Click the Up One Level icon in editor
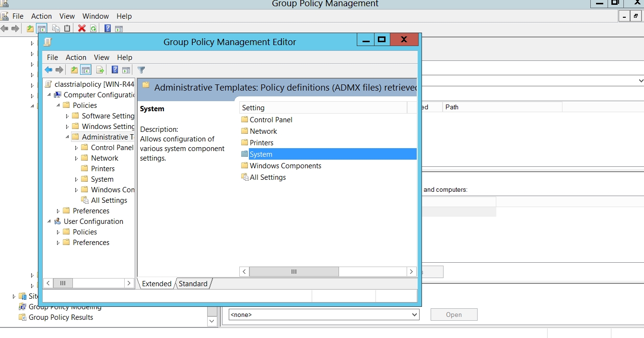 (x=74, y=70)
